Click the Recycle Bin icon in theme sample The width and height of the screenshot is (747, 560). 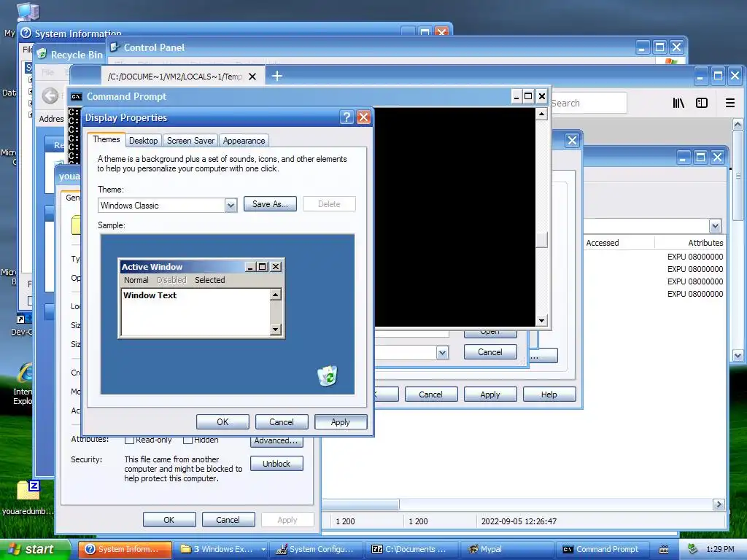click(x=328, y=376)
